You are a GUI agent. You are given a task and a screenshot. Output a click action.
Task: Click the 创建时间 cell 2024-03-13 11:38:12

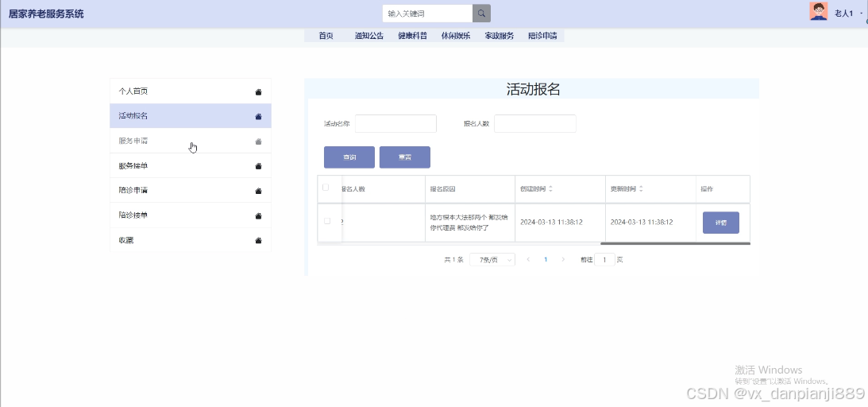(551, 222)
